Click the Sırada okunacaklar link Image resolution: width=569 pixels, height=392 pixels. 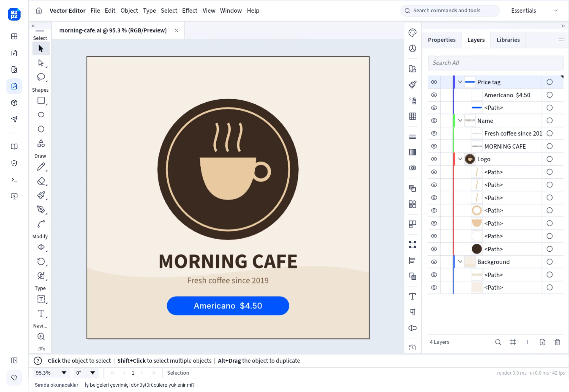(x=57, y=385)
